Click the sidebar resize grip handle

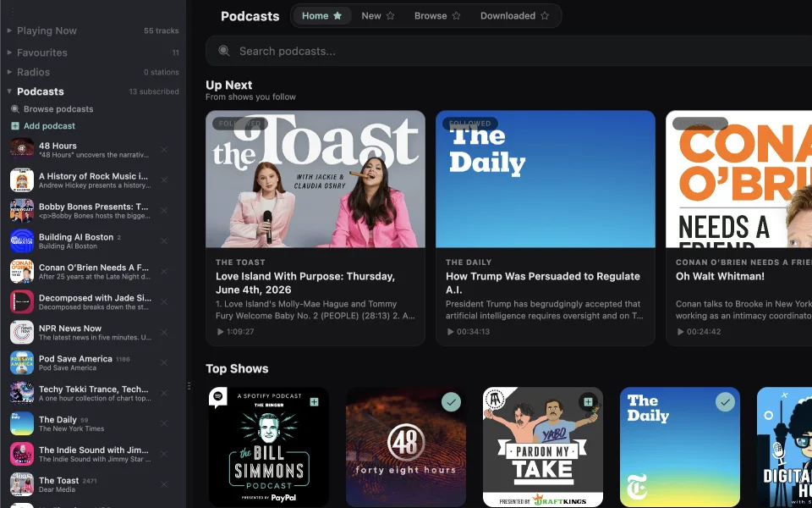(189, 386)
